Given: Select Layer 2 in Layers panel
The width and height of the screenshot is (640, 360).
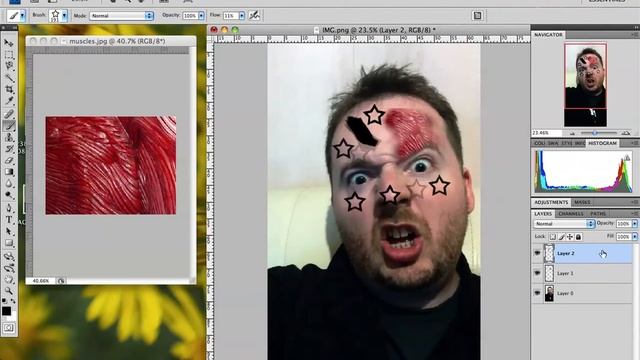Looking at the screenshot, I should tap(582, 253).
